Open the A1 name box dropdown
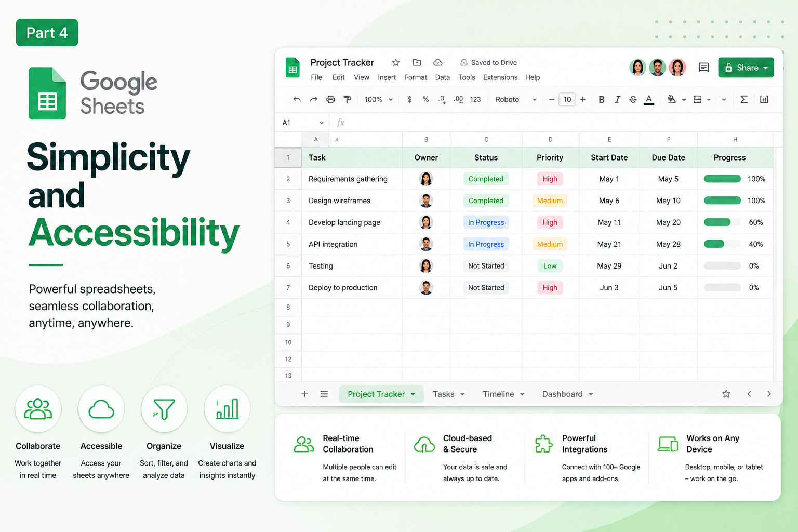 pos(322,123)
